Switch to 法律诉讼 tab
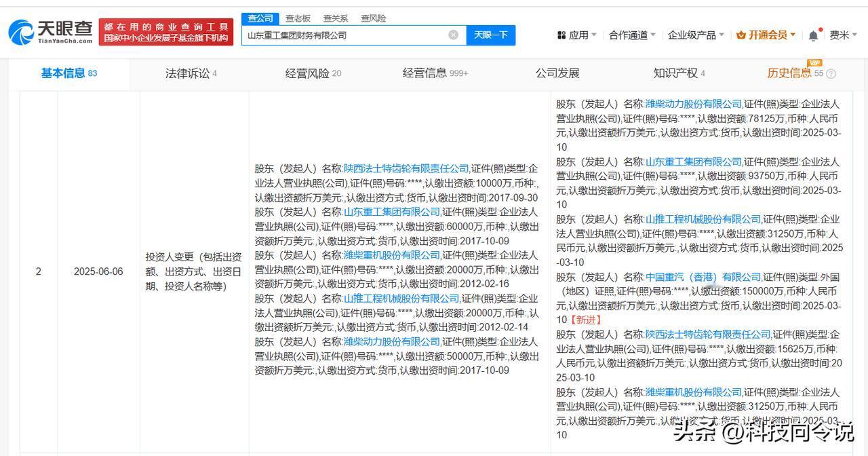 [191, 73]
